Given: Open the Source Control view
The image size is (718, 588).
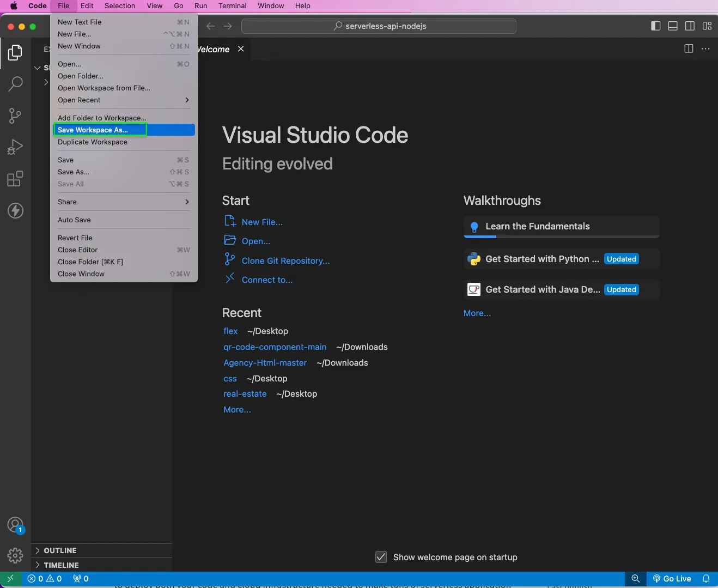Looking at the screenshot, I should 15,116.
